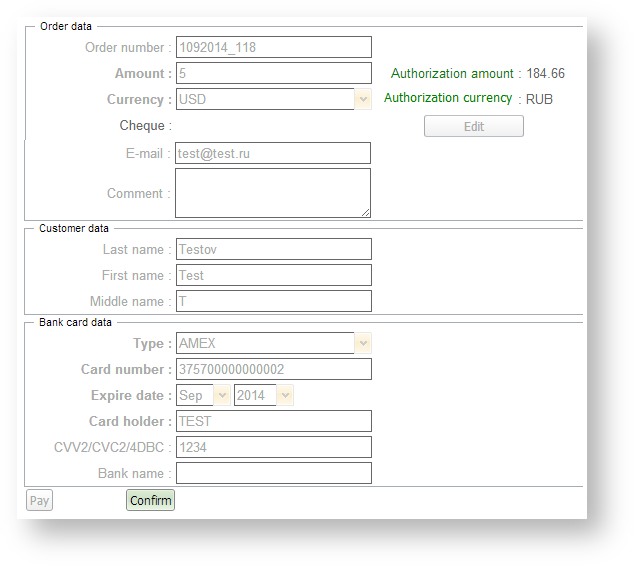Screen dimensions: 635x567
Task: Click the E-mail input field
Action: tap(273, 153)
